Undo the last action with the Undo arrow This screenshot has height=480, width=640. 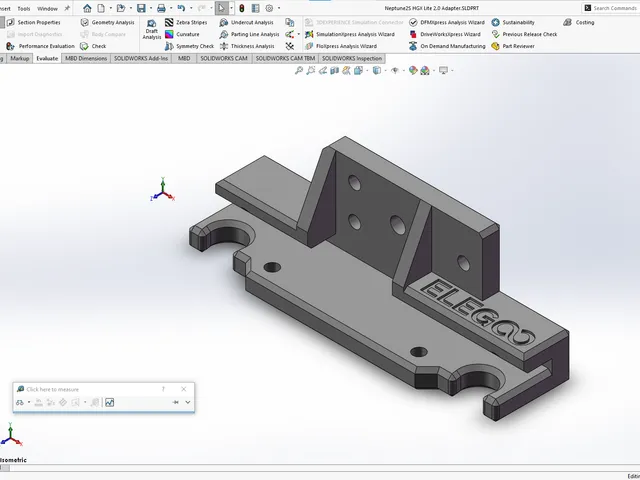pyautogui.click(x=181, y=8)
